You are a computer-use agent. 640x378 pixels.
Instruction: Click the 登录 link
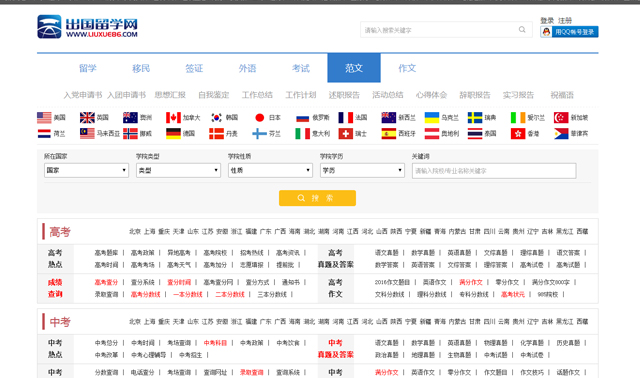tap(547, 20)
